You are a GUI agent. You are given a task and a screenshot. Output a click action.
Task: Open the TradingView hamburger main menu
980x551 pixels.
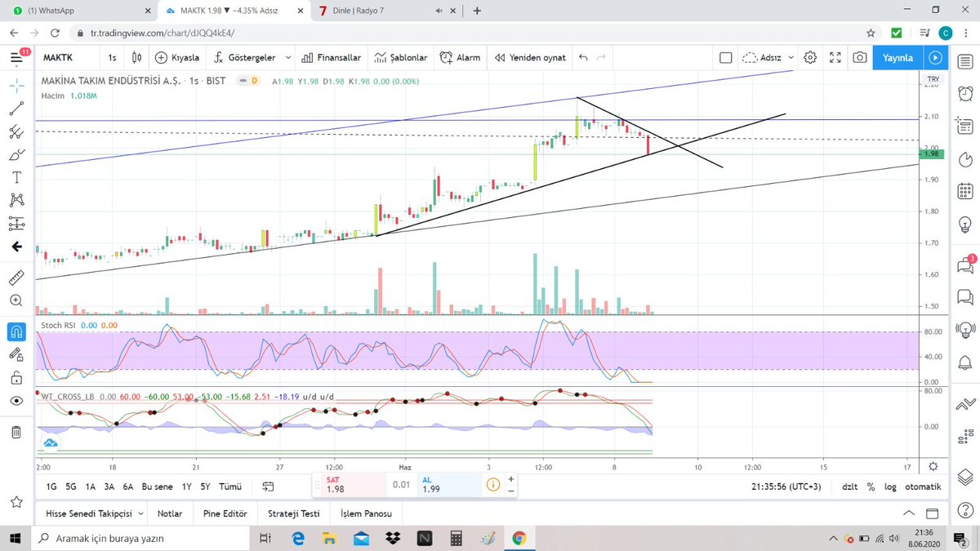click(x=17, y=57)
